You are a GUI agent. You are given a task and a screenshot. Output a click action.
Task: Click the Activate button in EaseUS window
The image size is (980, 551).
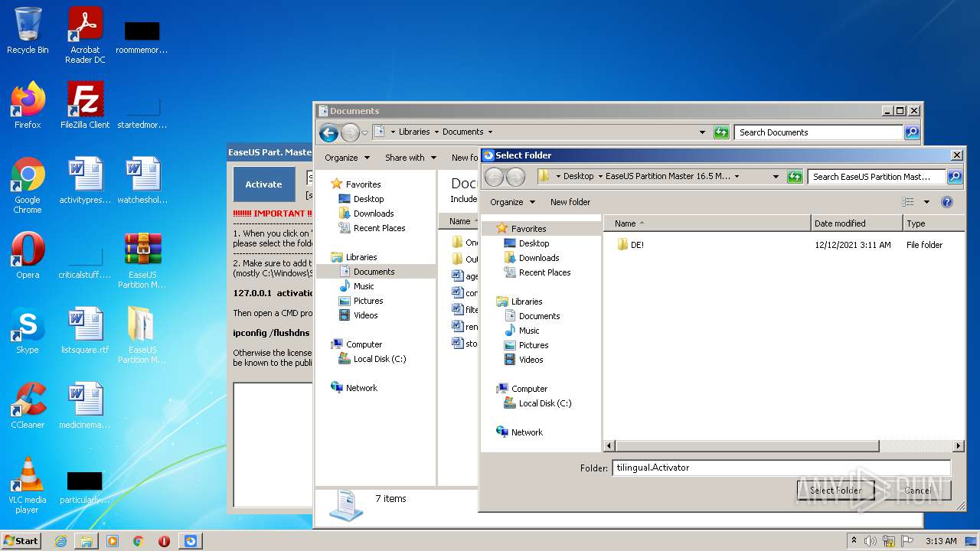point(264,184)
